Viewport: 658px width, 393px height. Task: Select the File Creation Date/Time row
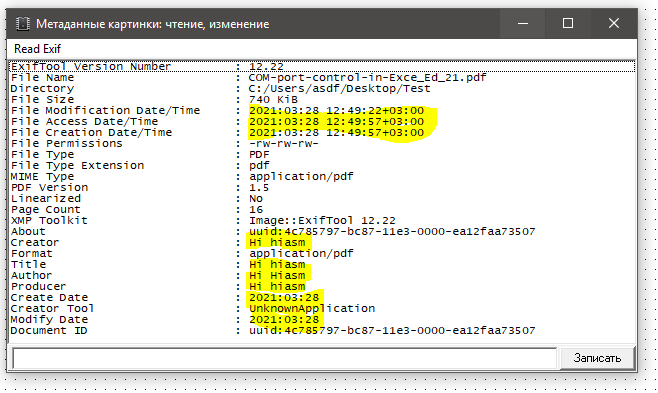pyautogui.click(x=322, y=133)
